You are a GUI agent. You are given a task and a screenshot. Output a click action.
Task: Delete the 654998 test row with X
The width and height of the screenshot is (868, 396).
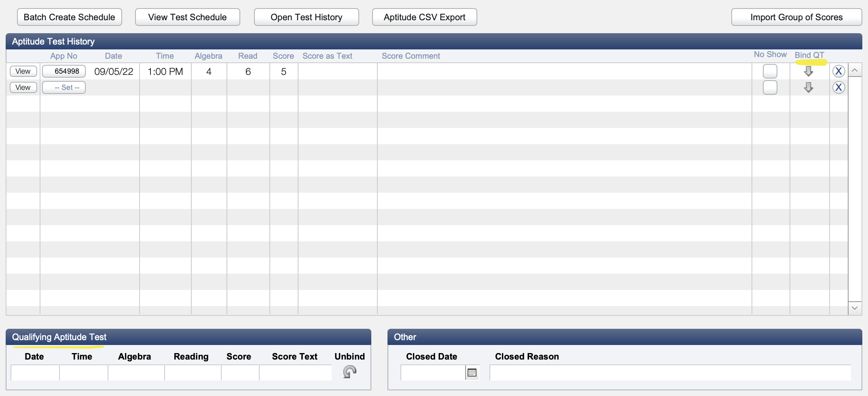pyautogui.click(x=838, y=71)
